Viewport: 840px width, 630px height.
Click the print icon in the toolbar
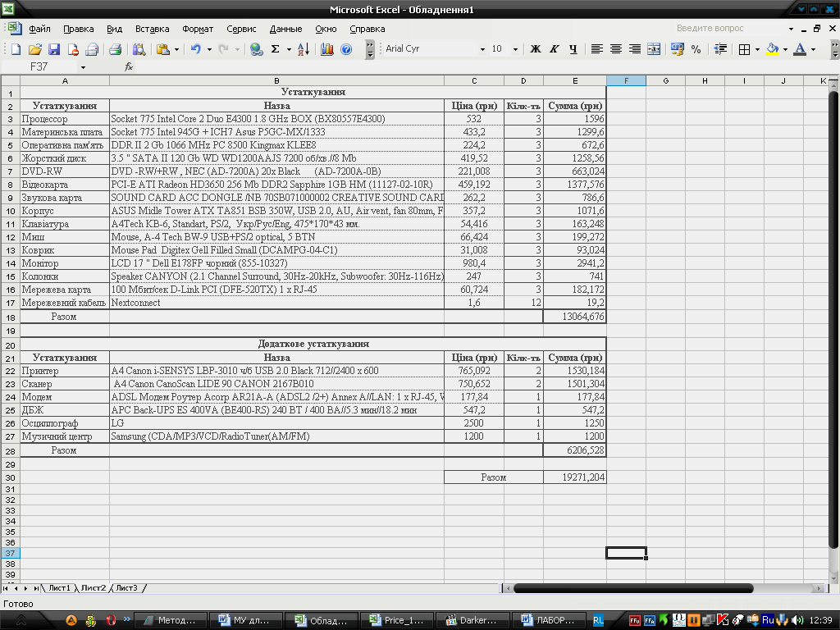115,49
